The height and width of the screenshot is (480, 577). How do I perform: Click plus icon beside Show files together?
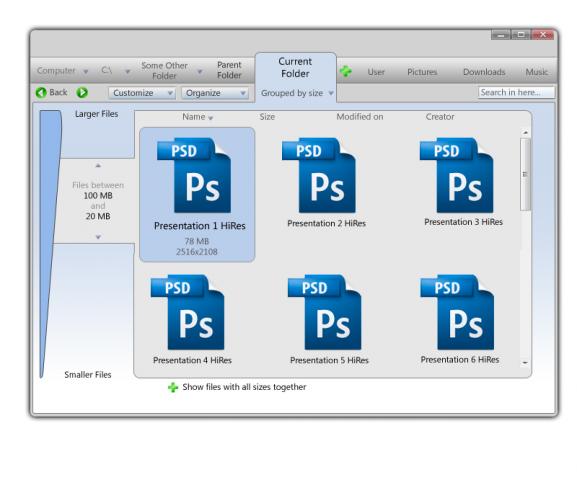pyautogui.click(x=173, y=387)
